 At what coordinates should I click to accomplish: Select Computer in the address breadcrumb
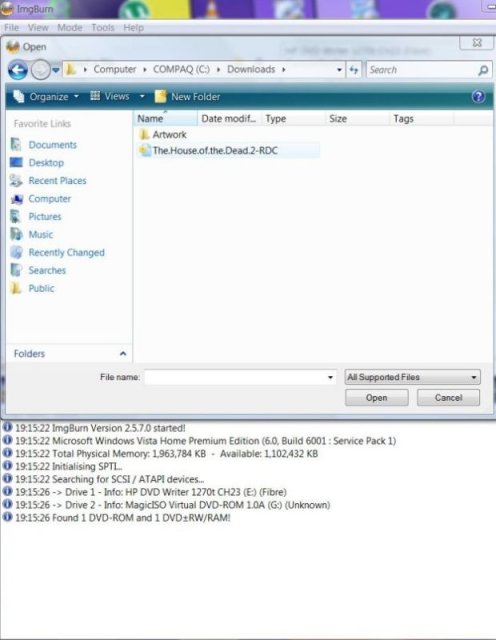pos(115,69)
